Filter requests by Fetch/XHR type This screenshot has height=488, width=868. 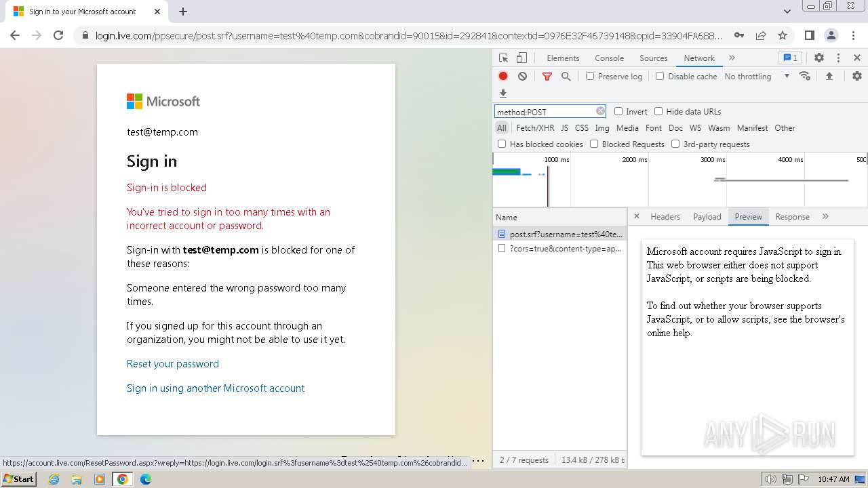[x=535, y=127]
